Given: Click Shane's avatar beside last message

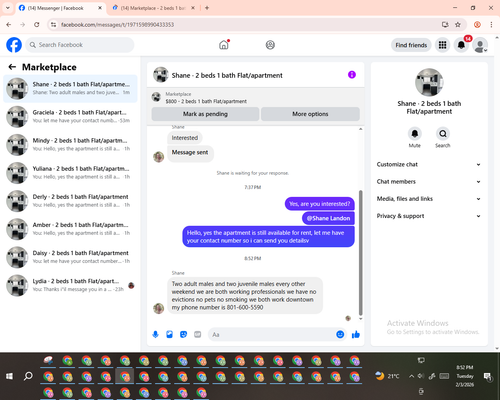Looking at the screenshot, I should pos(158,308).
